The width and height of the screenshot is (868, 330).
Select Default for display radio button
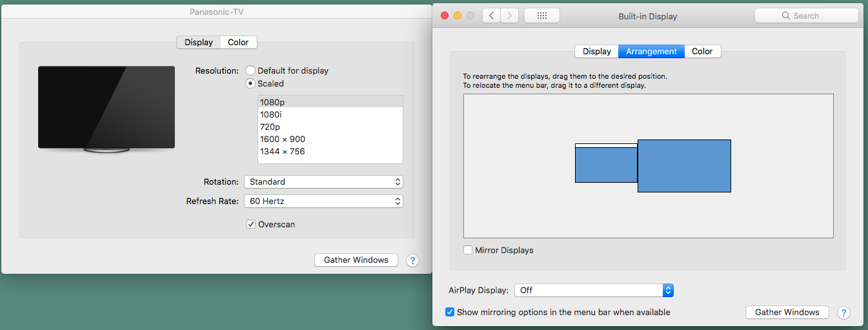250,70
